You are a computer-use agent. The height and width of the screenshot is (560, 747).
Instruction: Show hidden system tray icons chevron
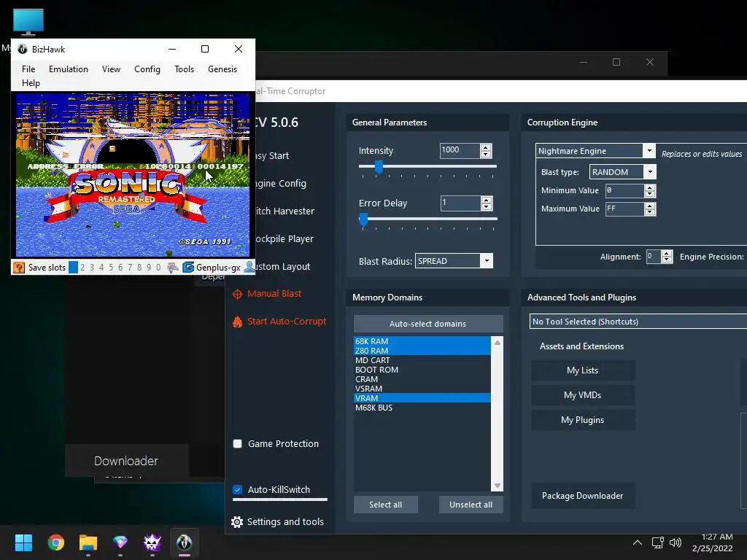pyautogui.click(x=637, y=542)
